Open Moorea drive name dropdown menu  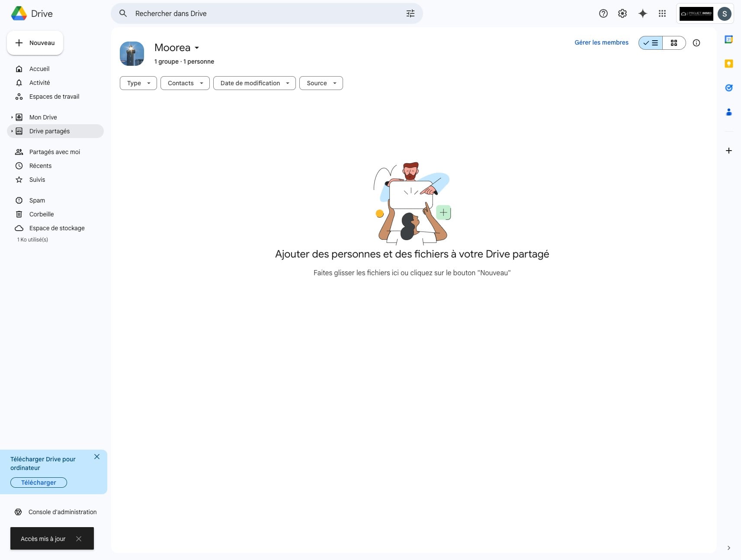[197, 48]
